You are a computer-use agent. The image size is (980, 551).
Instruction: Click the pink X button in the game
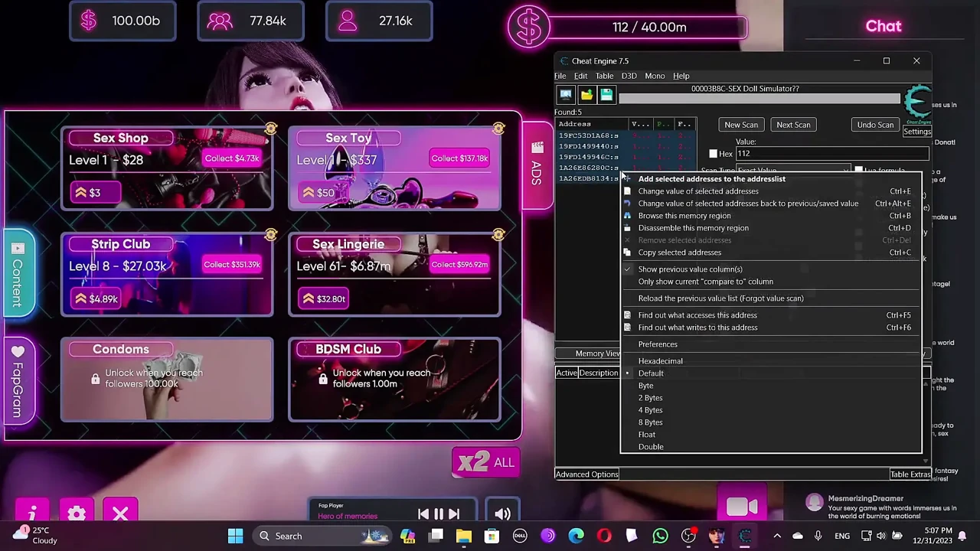click(120, 513)
